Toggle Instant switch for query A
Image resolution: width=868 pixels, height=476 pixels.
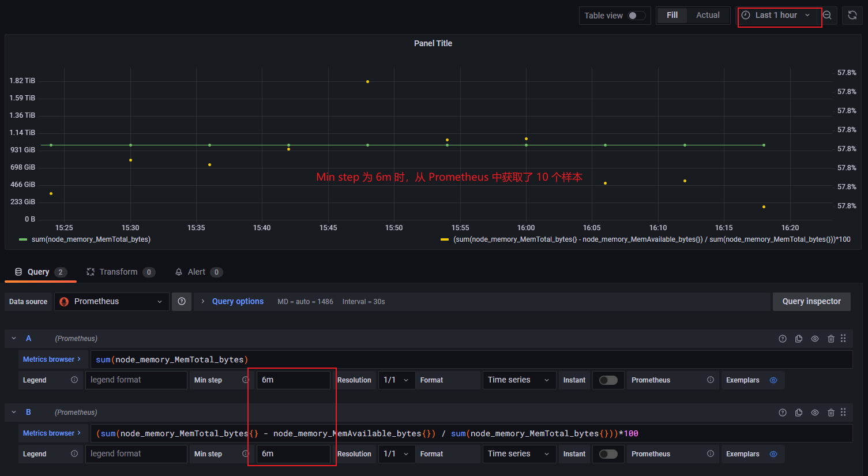[x=608, y=380]
